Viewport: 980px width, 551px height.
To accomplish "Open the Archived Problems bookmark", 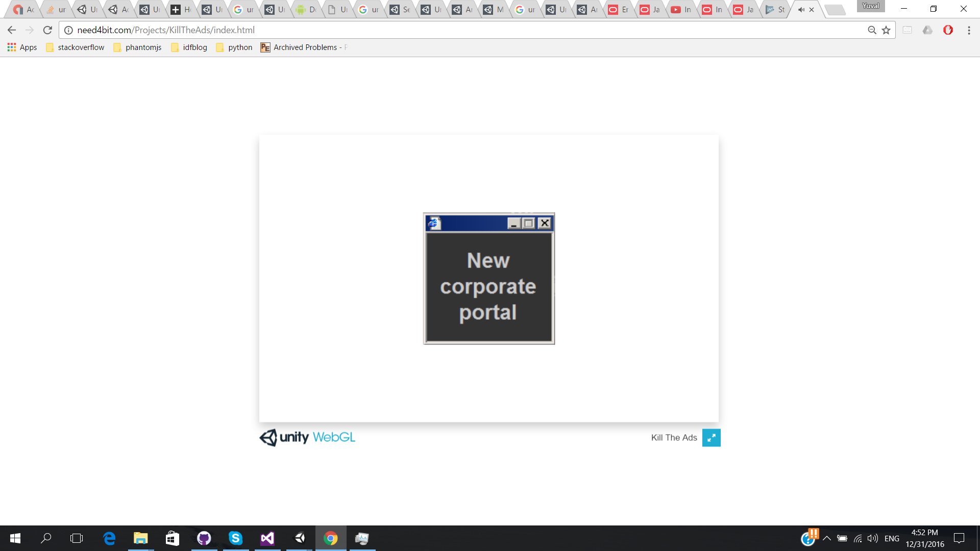I will (x=301, y=47).
